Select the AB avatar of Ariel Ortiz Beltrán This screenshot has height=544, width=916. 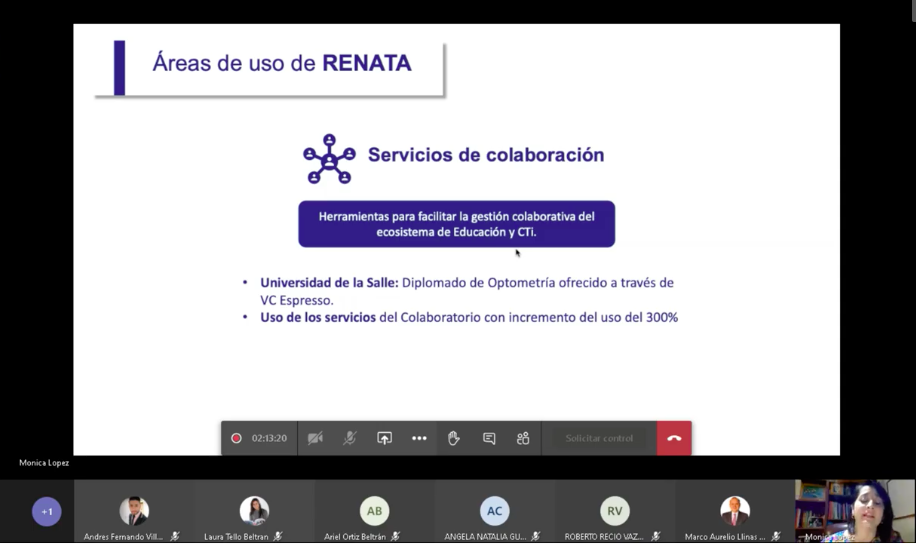tap(374, 511)
